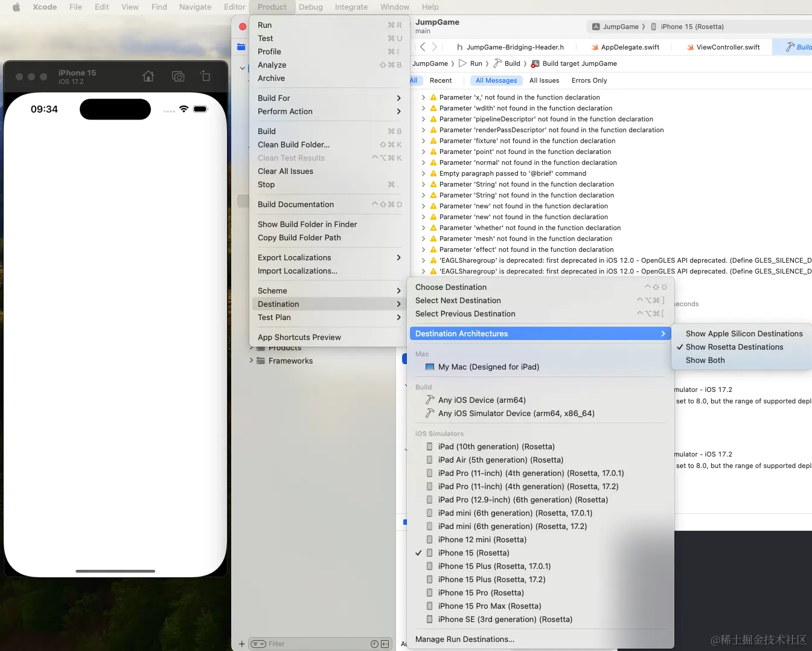Filter build log to All Messages
The height and width of the screenshot is (651, 812).
coord(496,80)
